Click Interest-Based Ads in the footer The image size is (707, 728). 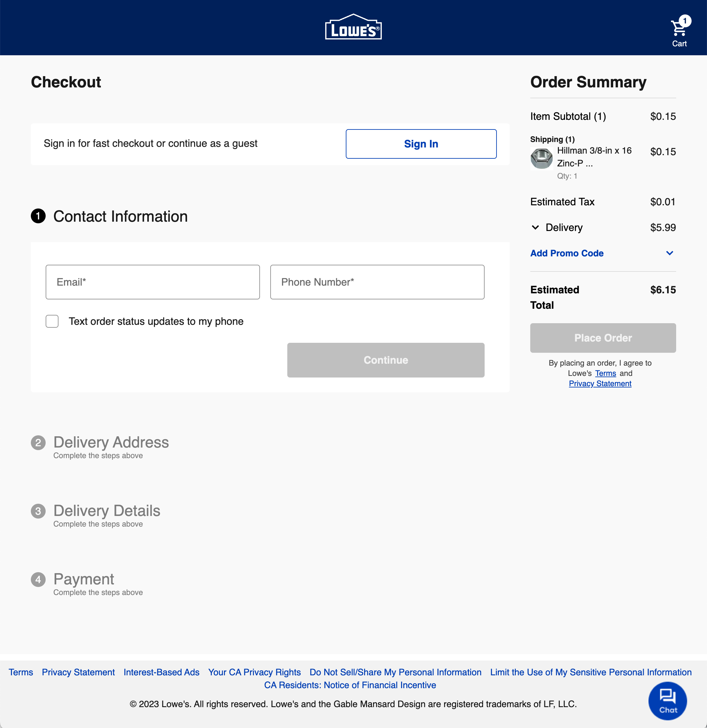[161, 672]
